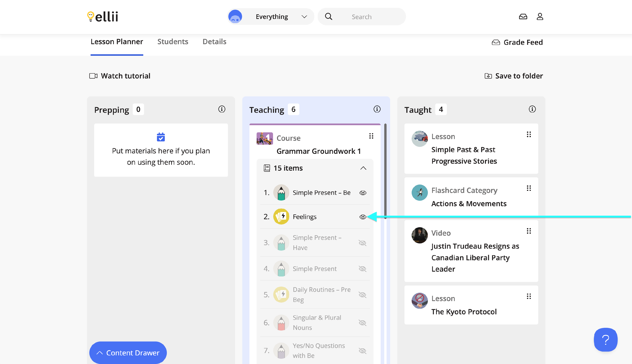Expand the Content Drawer

[128, 353]
